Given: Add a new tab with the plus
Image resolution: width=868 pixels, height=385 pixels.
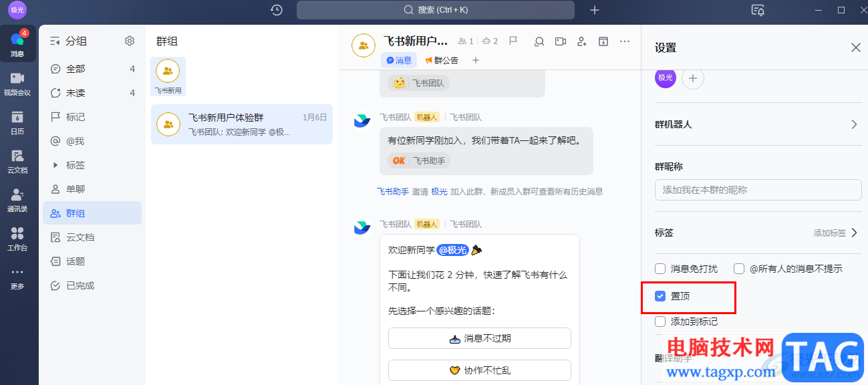Looking at the screenshot, I should point(476,60).
